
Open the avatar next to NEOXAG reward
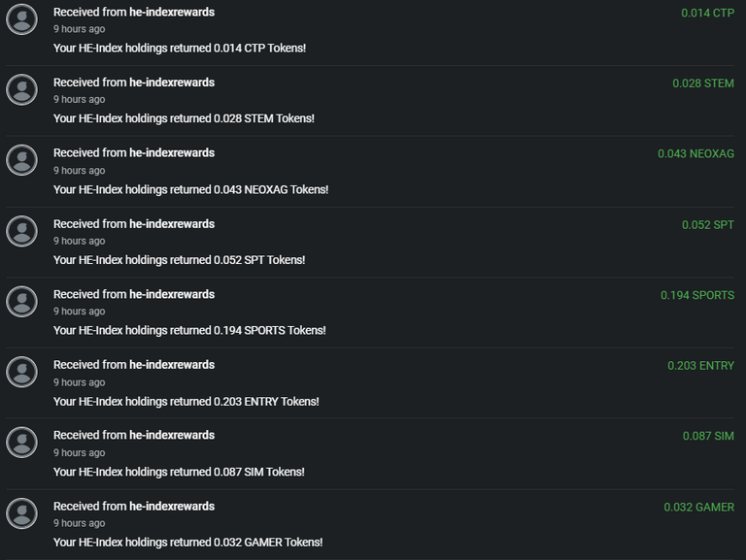pyautogui.click(x=21, y=160)
